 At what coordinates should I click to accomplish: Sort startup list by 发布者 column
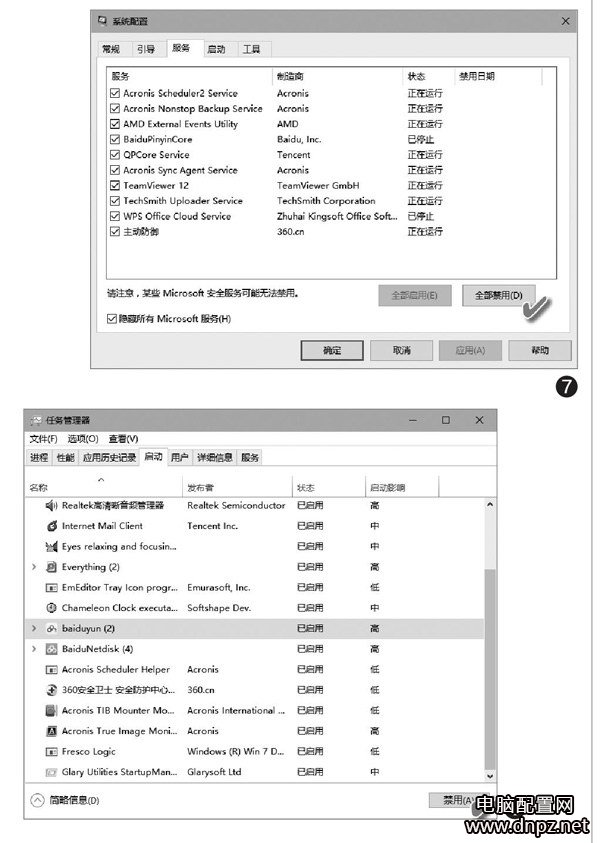click(237, 488)
